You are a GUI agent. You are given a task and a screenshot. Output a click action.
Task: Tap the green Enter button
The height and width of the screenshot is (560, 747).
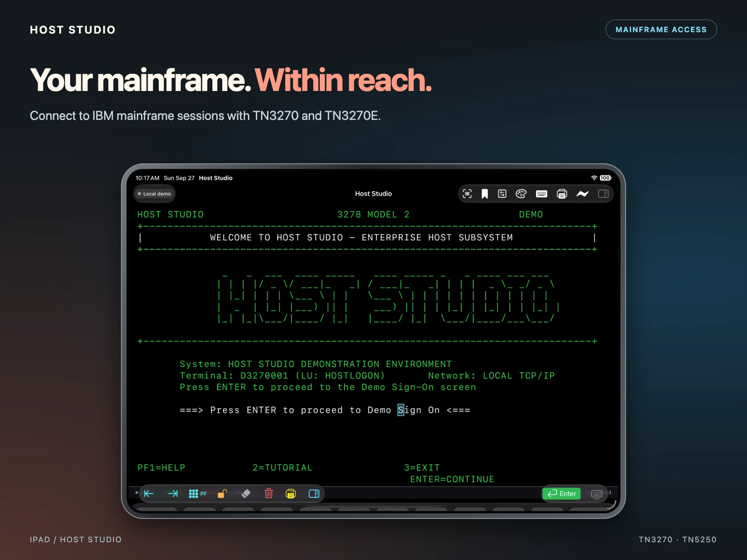click(562, 494)
